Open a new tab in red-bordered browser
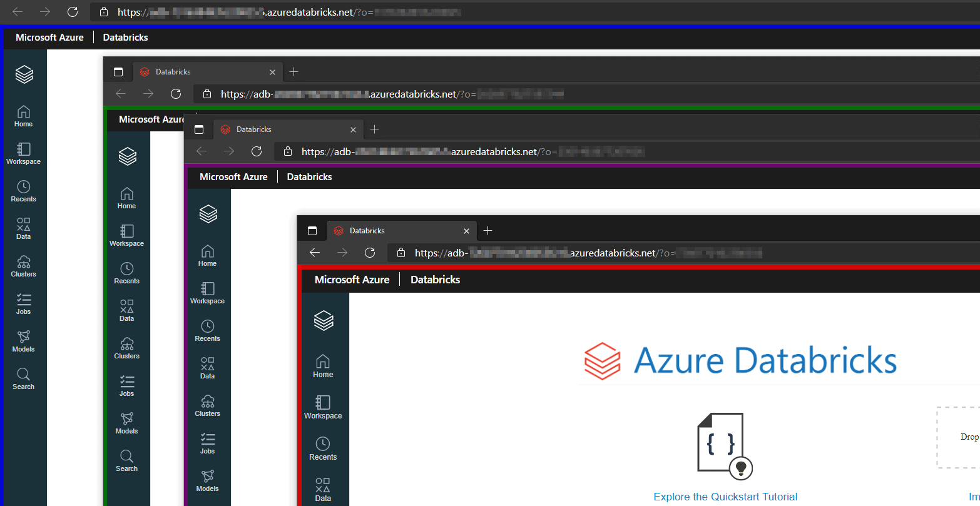The image size is (980, 506). coord(488,231)
